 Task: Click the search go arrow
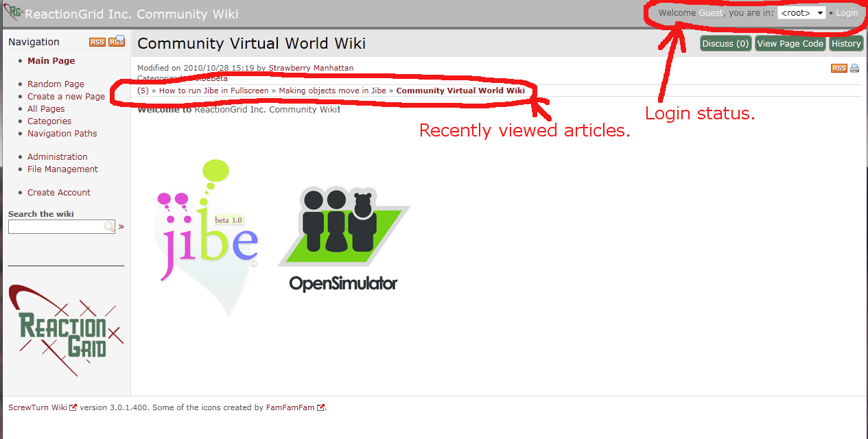121,226
